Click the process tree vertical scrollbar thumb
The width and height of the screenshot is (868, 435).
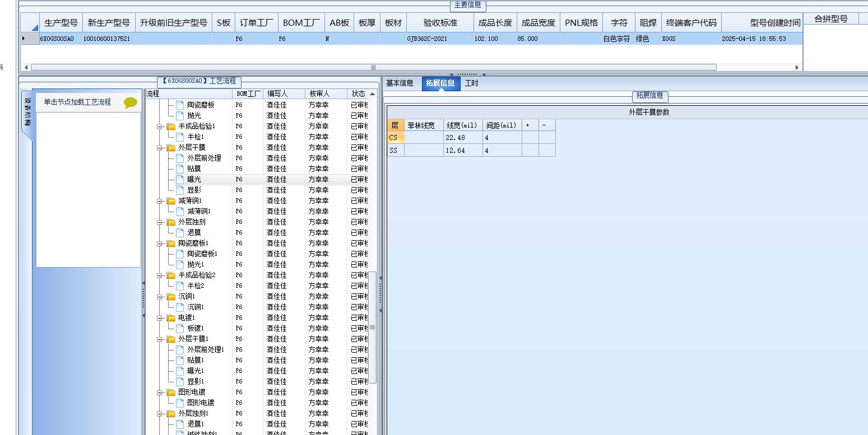click(x=372, y=328)
